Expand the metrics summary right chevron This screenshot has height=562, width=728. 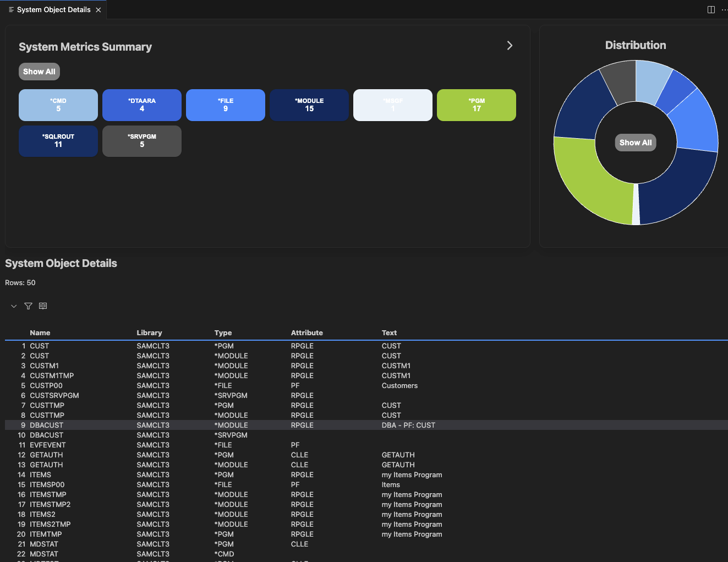click(x=510, y=46)
